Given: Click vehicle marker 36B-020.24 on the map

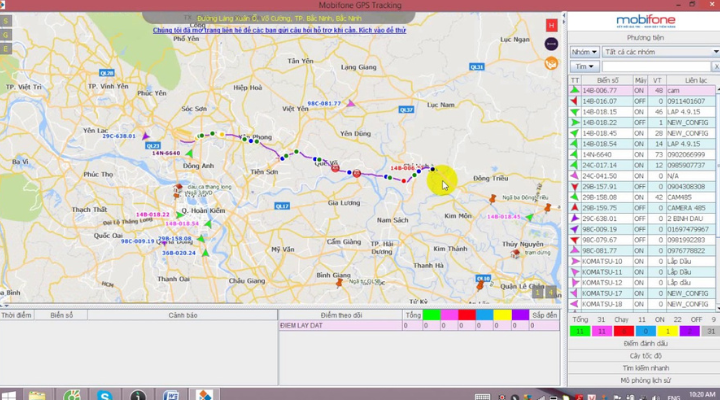Looking at the screenshot, I should (x=205, y=253).
